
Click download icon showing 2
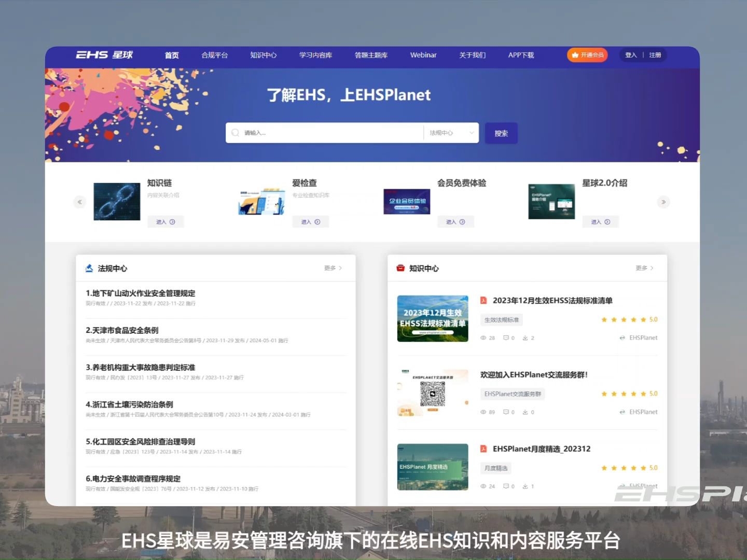click(x=525, y=338)
